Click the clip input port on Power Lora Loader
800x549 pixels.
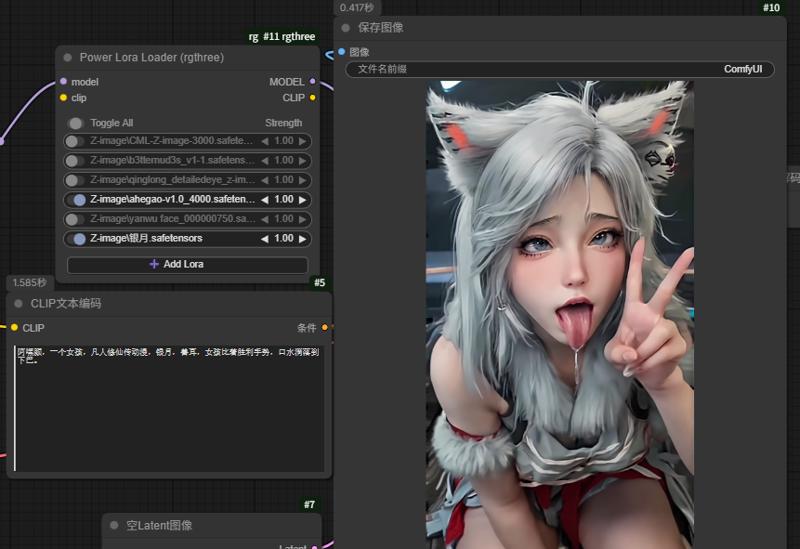pos(64,98)
